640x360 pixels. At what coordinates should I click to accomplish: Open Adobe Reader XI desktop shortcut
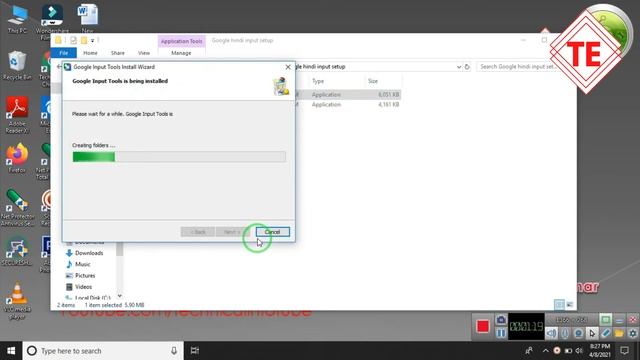(x=17, y=115)
